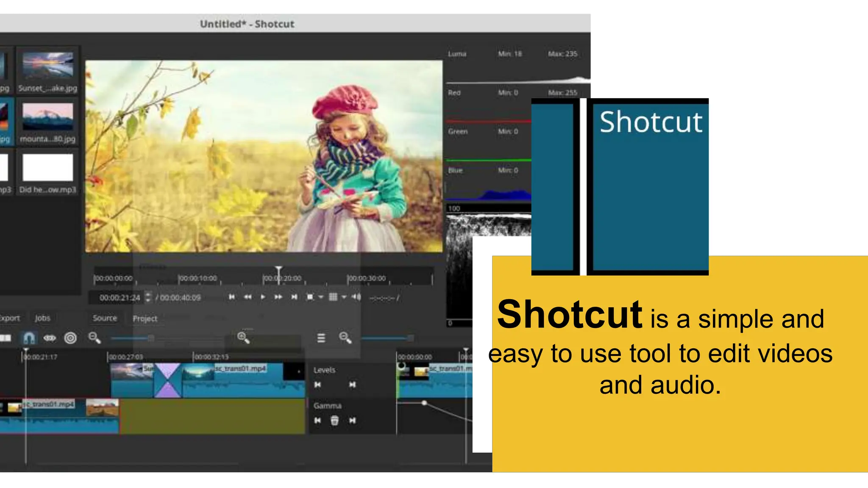
Task: Open the Export tab
Action: pos(9,318)
